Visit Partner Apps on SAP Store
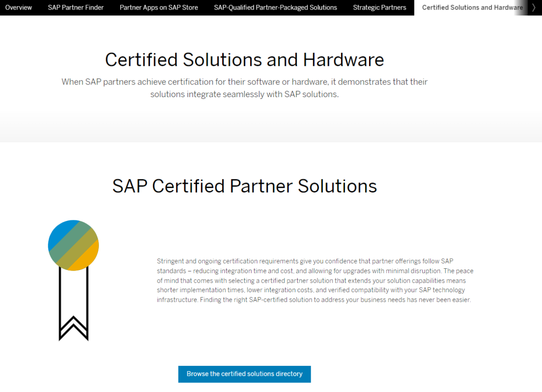This screenshot has height=392, width=542. (x=159, y=7)
